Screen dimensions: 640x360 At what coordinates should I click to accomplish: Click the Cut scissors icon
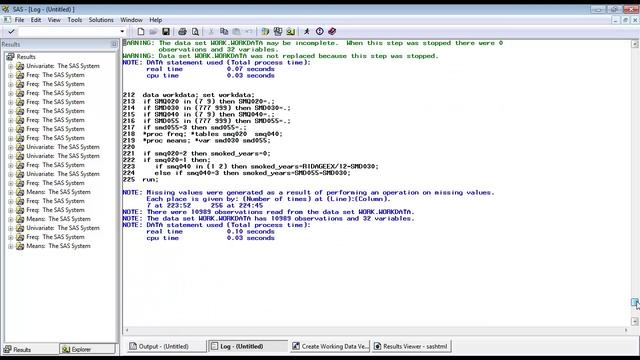(x=211, y=31)
